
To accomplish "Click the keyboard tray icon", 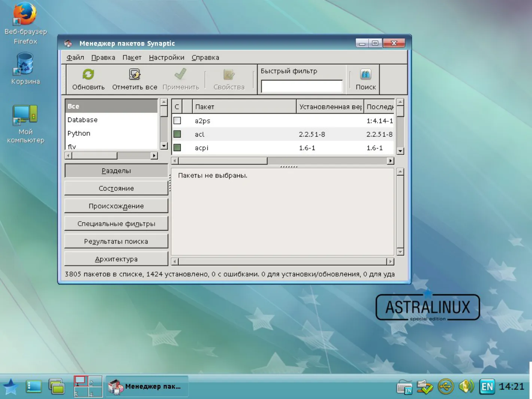I will (x=404, y=387).
